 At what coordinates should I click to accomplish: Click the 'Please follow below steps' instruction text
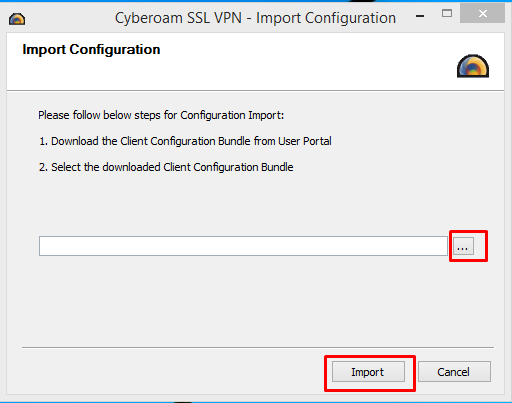point(161,115)
